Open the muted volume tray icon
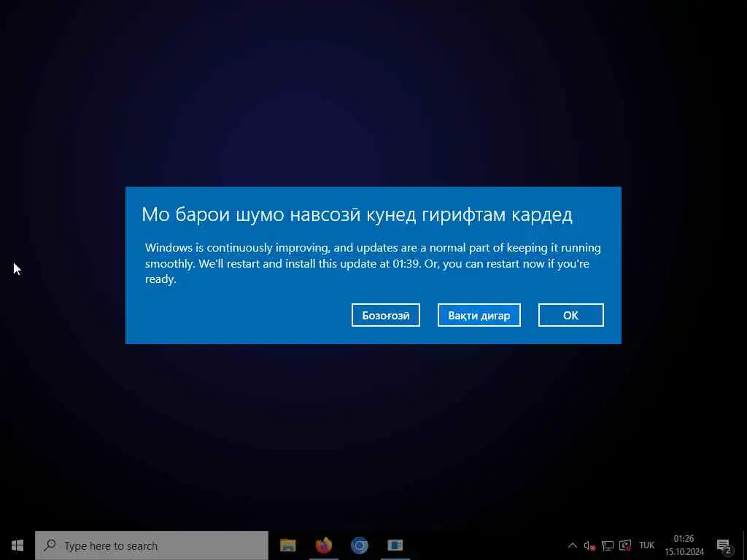This screenshot has width=747, height=560. [x=589, y=545]
